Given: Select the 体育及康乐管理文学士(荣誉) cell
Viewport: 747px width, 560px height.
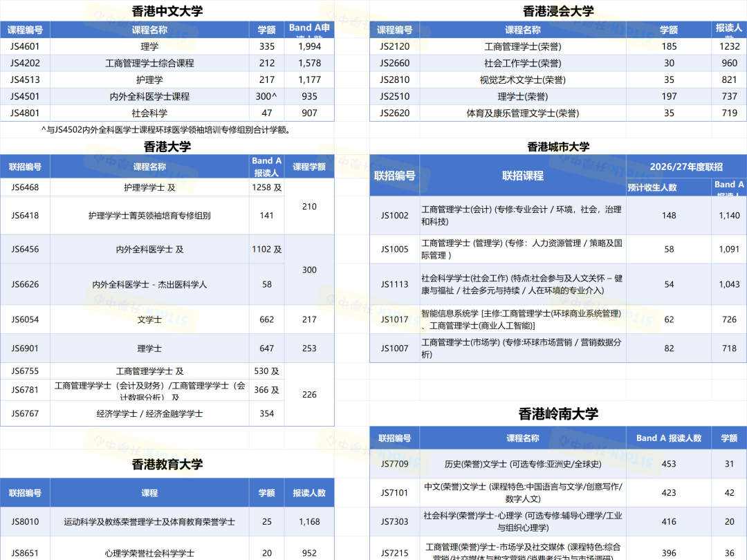Looking at the screenshot, I should (522, 113).
